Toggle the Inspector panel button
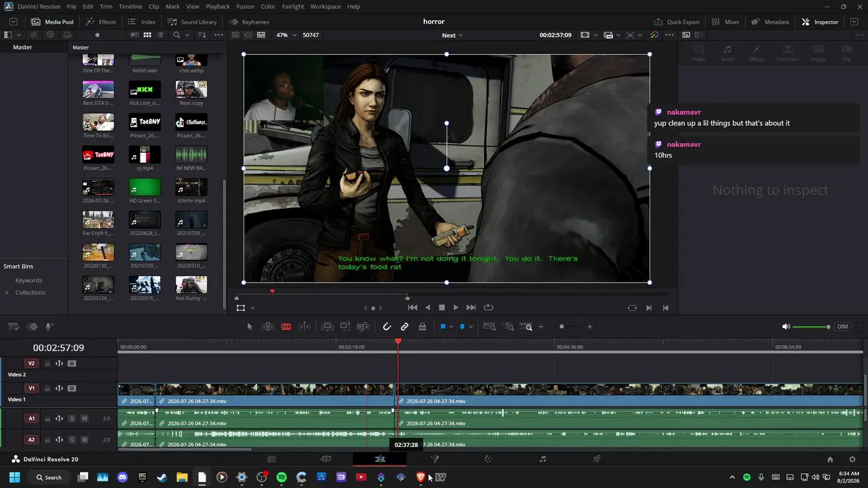868x488 pixels. [x=820, y=22]
